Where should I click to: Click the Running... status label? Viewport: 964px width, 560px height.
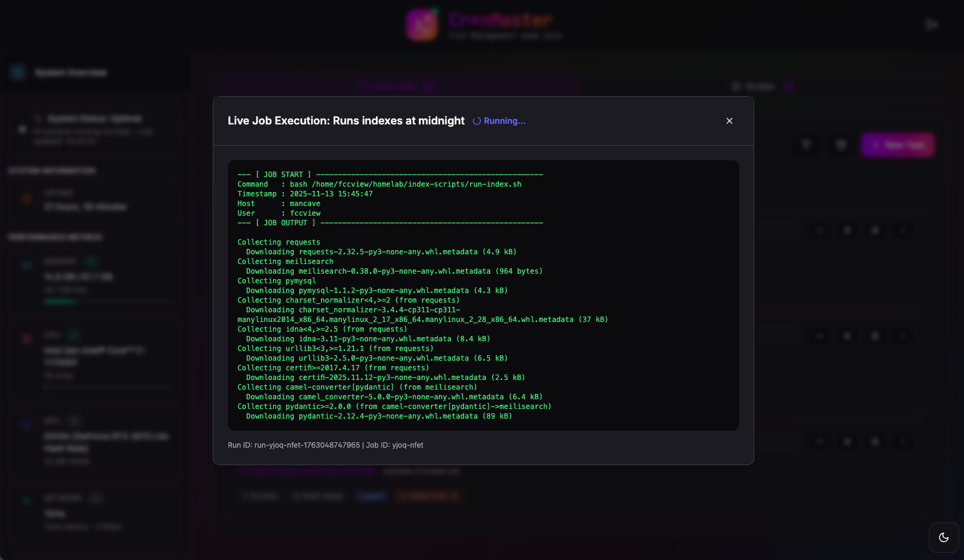(x=505, y=121)
